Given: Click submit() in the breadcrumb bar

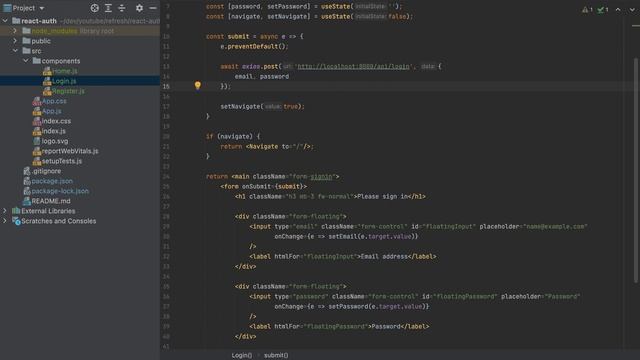Looking at the screenshot, I should (276, 355).
